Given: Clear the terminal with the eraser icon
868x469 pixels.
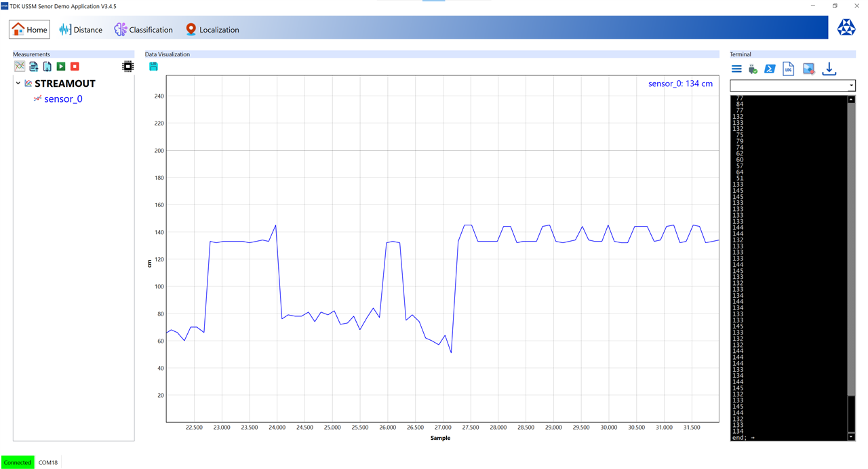Looking at the screenshot, I should pyautogui.click(x=808, y=69).
